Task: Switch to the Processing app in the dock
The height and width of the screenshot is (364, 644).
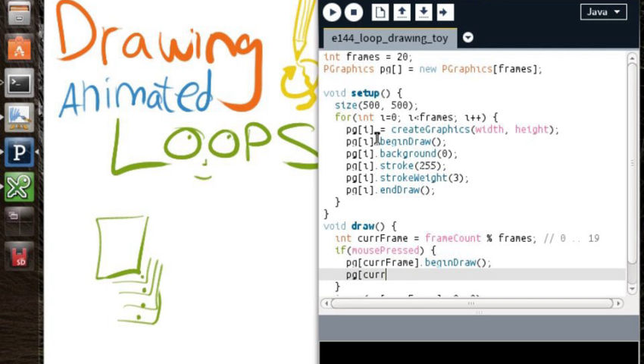Action: click(x=20, y=152)
